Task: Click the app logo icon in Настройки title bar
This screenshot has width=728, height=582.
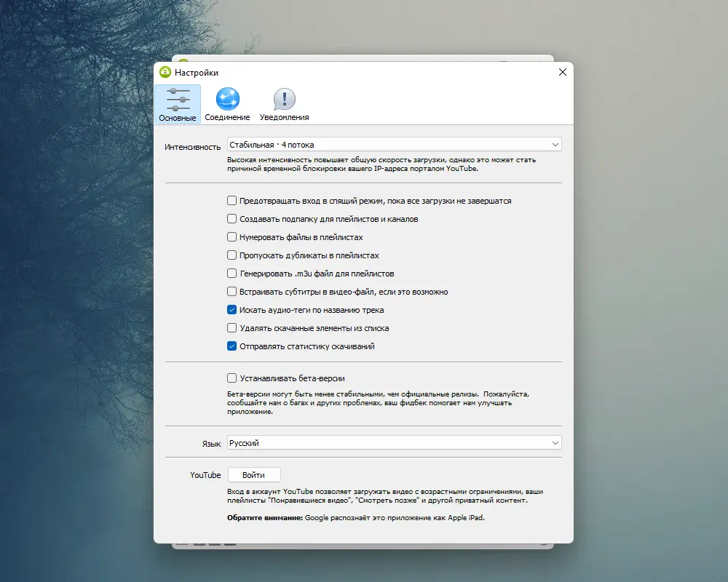Action: pos(165,72)
